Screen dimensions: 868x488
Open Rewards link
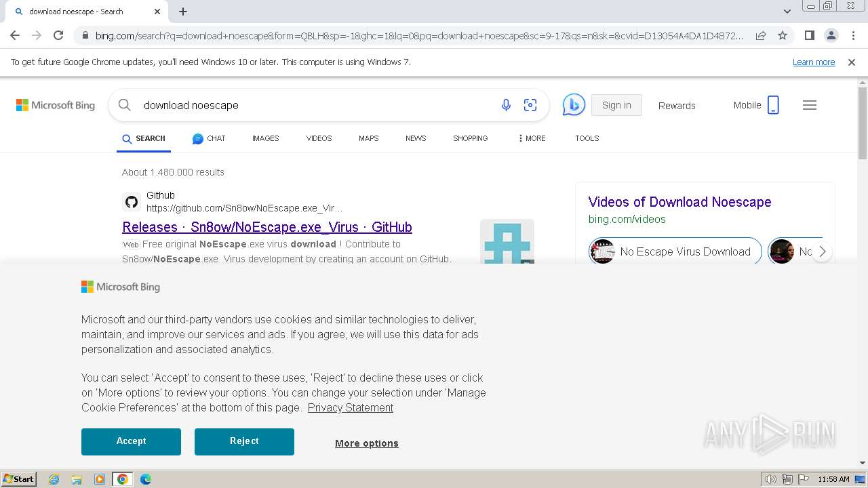point(677,106)
